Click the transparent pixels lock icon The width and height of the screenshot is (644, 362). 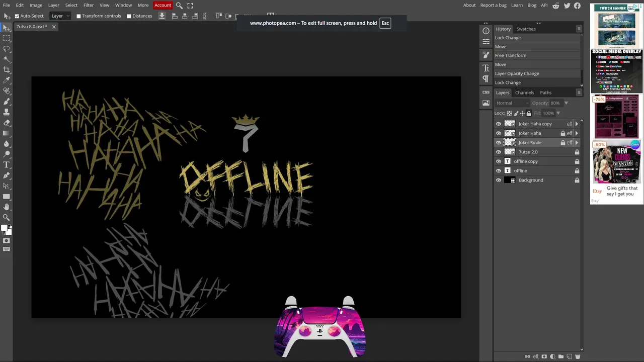tap(510, 113)
